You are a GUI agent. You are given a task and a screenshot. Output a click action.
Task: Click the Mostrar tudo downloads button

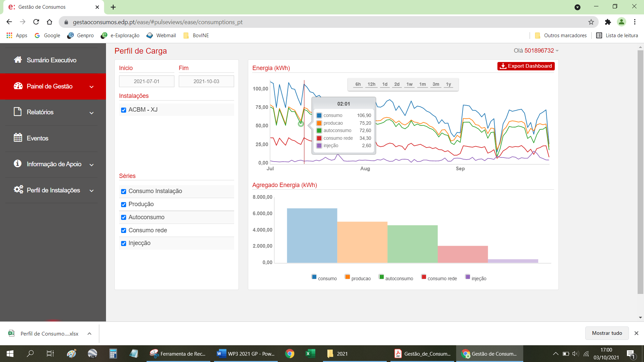point(607,333)
